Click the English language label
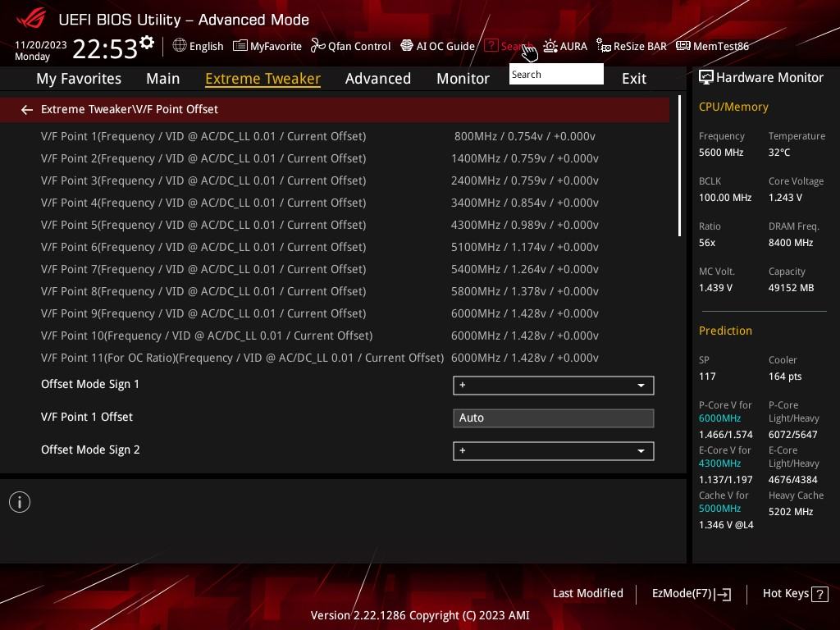This screenshot has width=840, height=630. click(206, 46)
